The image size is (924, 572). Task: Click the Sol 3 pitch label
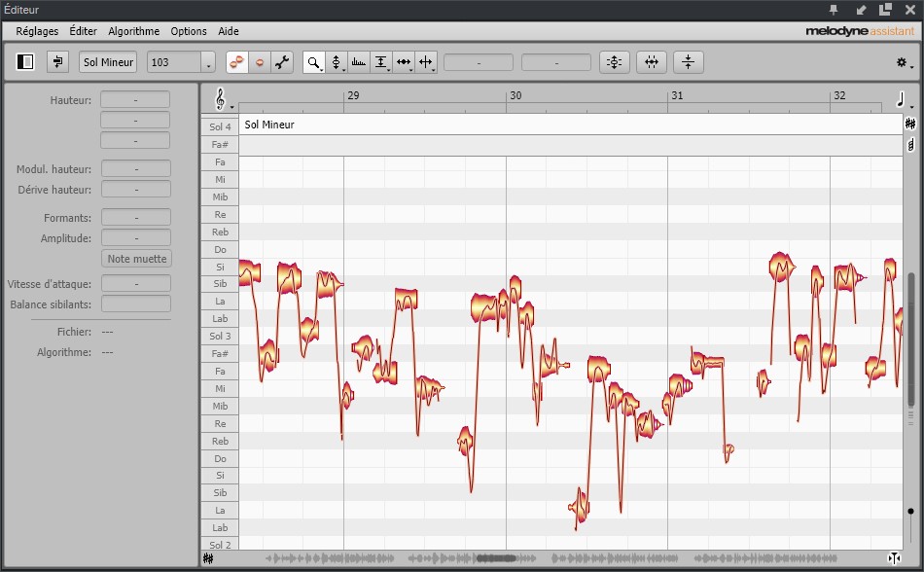(x=220, y=336)
